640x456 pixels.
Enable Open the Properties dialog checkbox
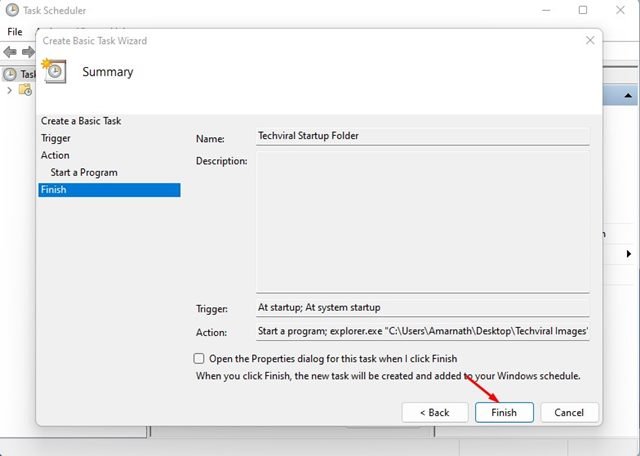(199, 358)
